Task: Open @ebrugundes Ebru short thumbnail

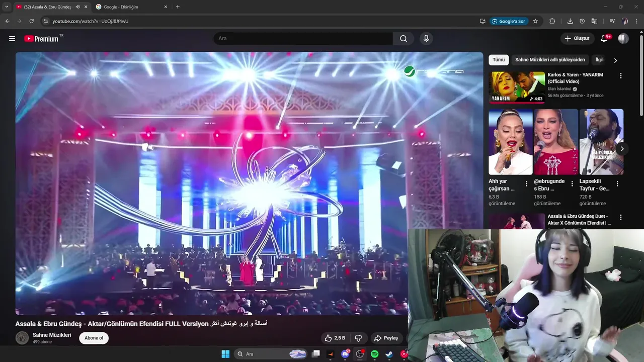Action: click(x=556, y=142)
